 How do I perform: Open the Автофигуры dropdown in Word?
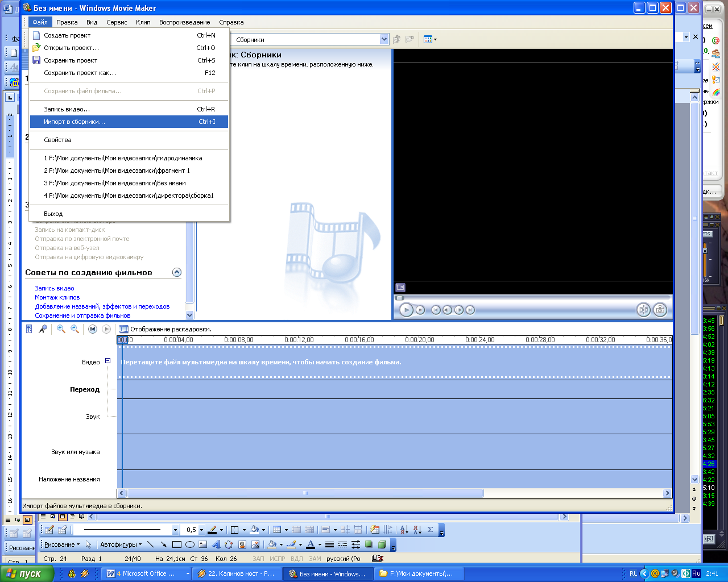(x=121, y=544)
